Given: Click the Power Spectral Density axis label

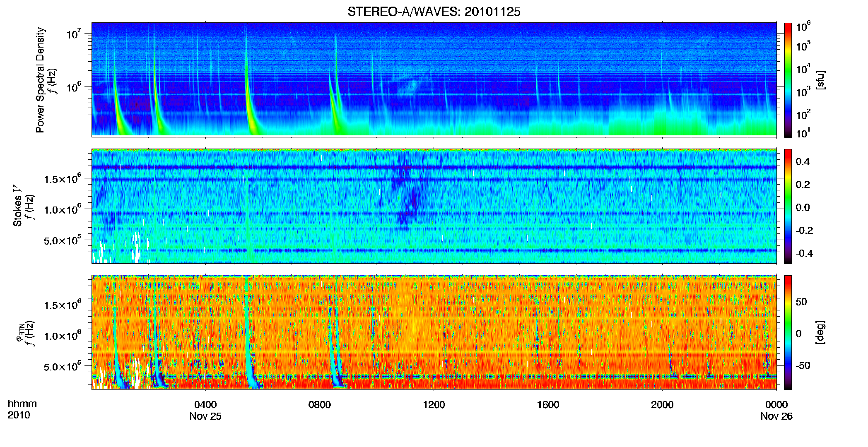Looking at the screenshot, I should pyautogui.click(x=40, y=80).
